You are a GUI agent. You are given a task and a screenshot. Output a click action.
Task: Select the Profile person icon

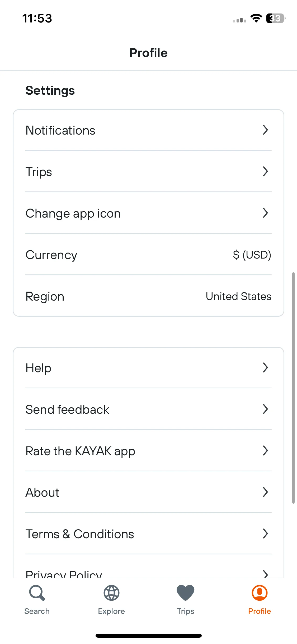[x=260, y=593]
